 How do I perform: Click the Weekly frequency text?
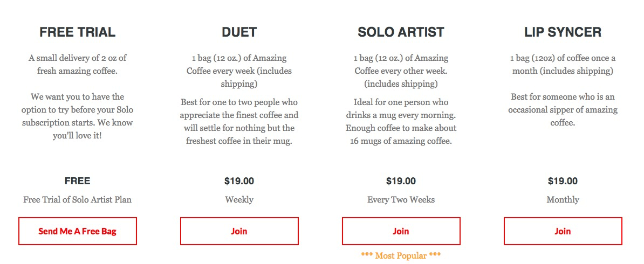click(239, 200)
